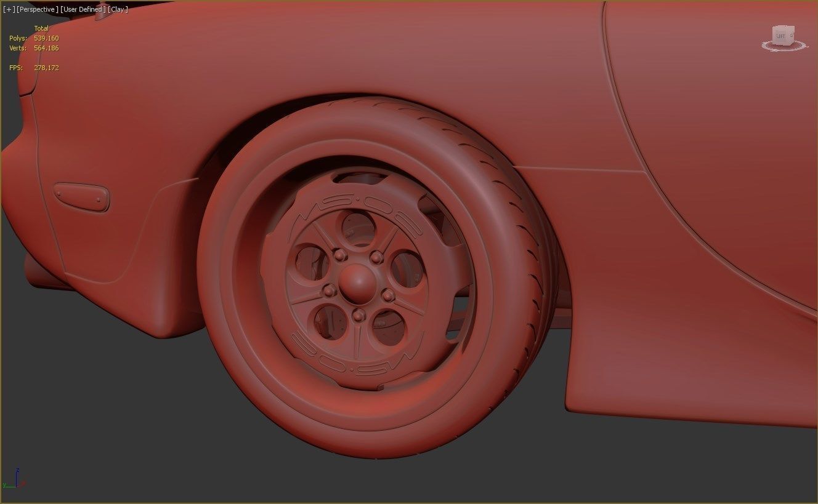Select the side marker light on bumper
This screenshot has height=504, width=818.
(82, 196)
